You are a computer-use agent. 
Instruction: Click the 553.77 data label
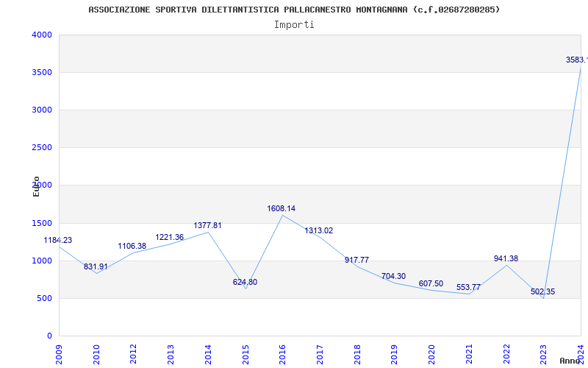[x=468, y=287]
